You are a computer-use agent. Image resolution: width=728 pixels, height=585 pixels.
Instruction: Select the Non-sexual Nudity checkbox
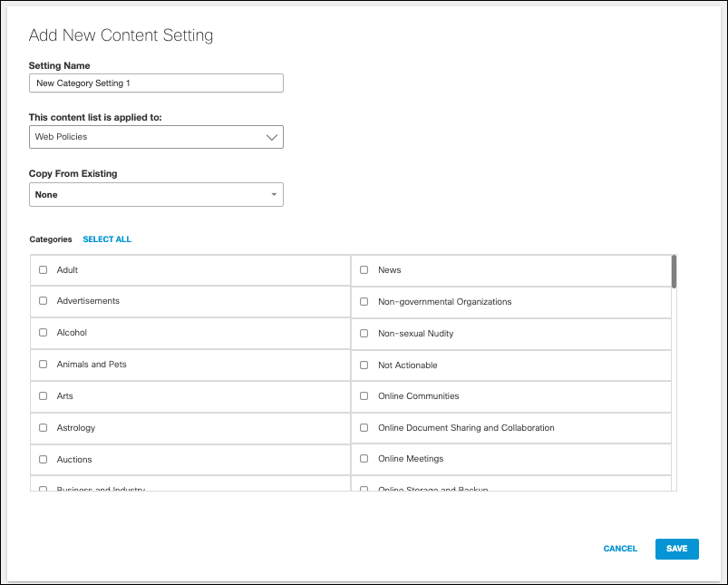point(364,333)
